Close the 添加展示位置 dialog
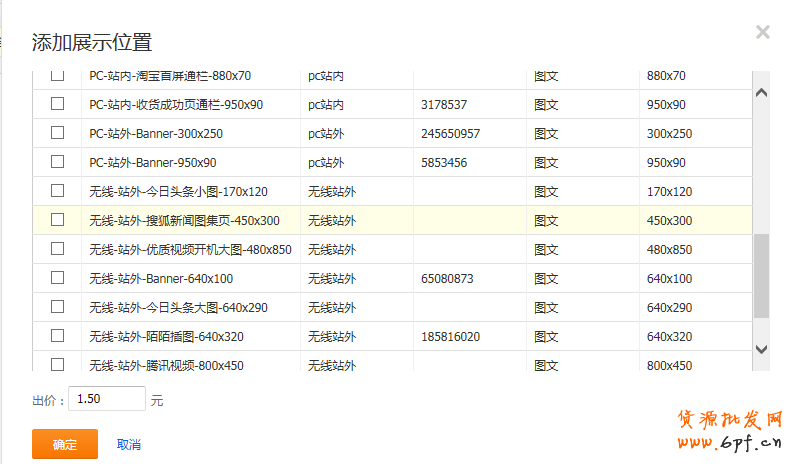This screenshot has height=464, width=792. [762, 32]
